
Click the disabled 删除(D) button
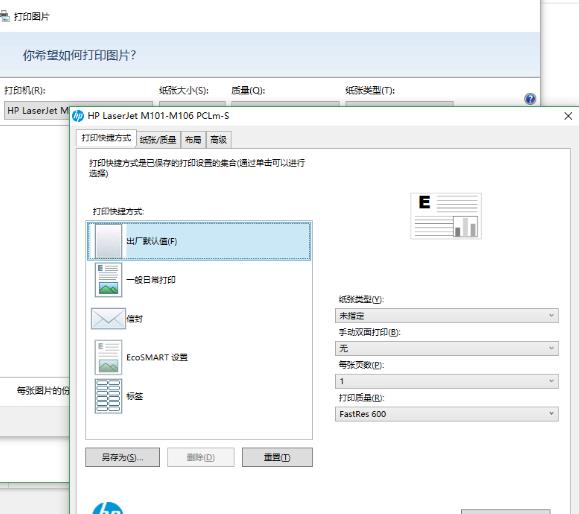201,457
